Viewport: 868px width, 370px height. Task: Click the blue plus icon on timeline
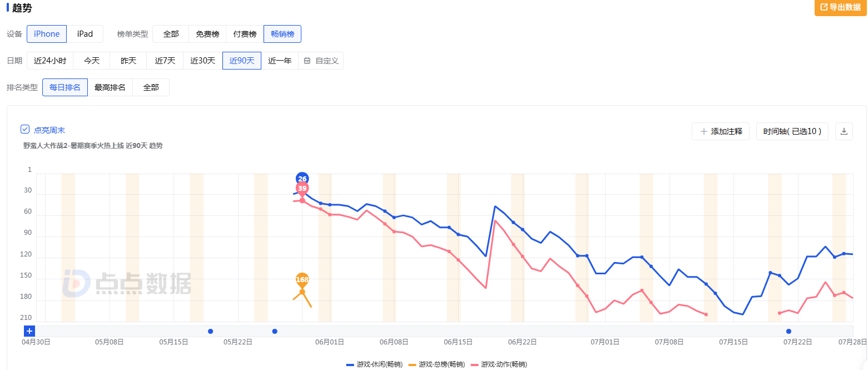pyautogui.click(x=29, y=331)
